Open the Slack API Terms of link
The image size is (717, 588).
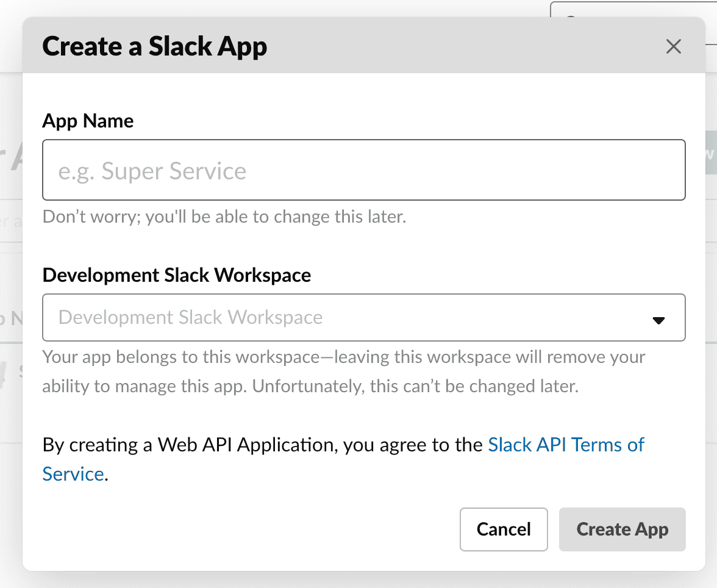(566, 445)
